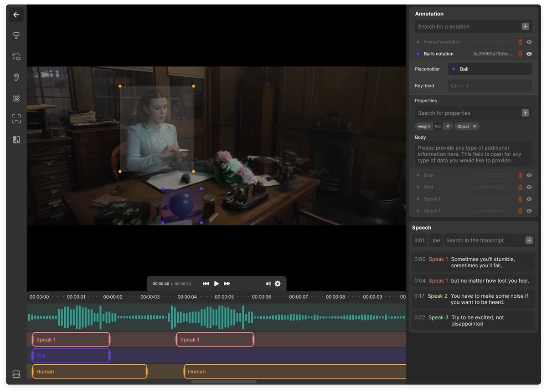Screen dimensions: 547x392
Task: Open the transcript chat tool in sidebar
Action: tap(16, 56)
